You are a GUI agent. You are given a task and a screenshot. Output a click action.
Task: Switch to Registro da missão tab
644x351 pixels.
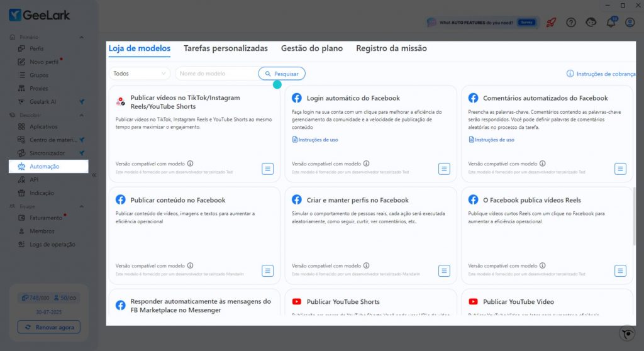391,48
